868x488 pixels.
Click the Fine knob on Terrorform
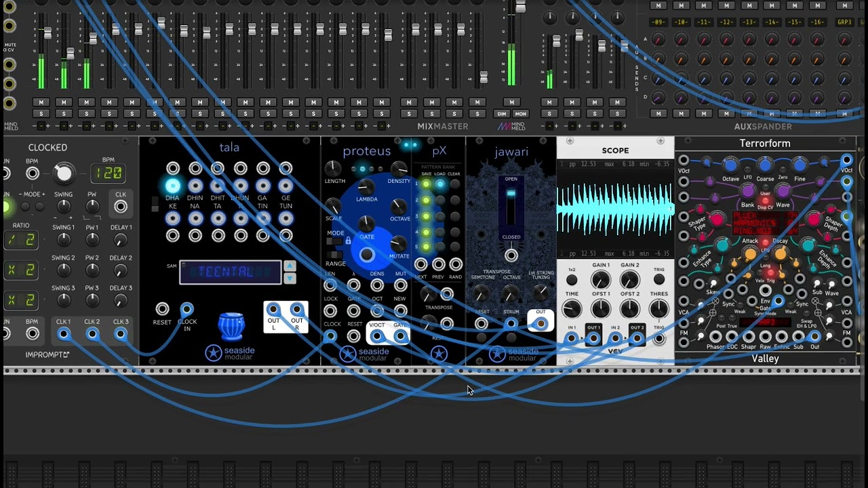tap(800, 165)
